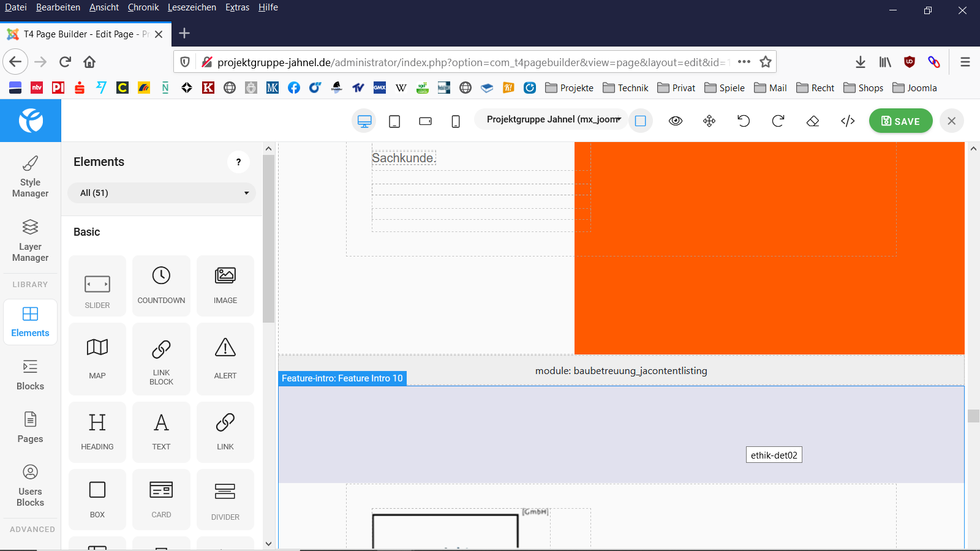Select the Countdown element
Viewport: 980px width, 551px height.
(x=161, y=285)
